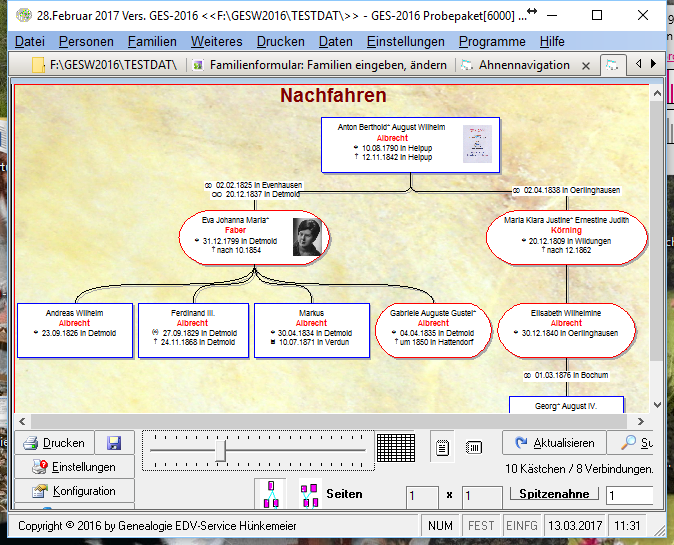Open the Personen menu

[86, 42]
